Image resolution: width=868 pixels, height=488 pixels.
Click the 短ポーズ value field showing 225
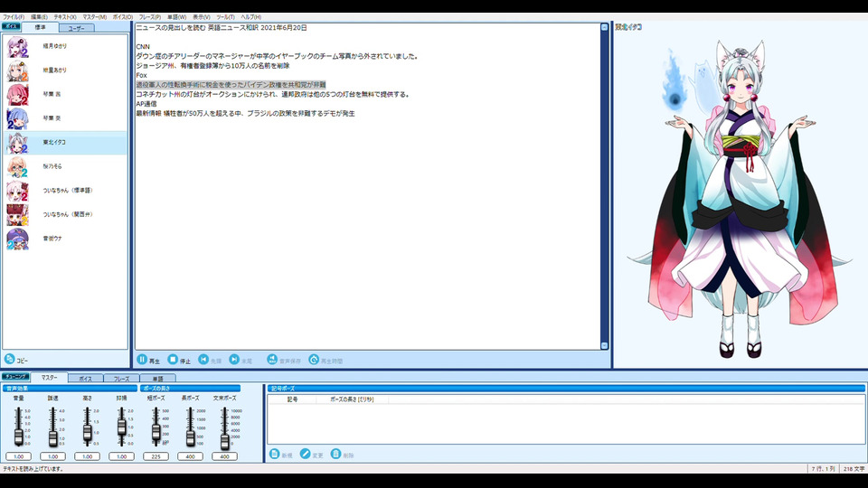point(156,456)
